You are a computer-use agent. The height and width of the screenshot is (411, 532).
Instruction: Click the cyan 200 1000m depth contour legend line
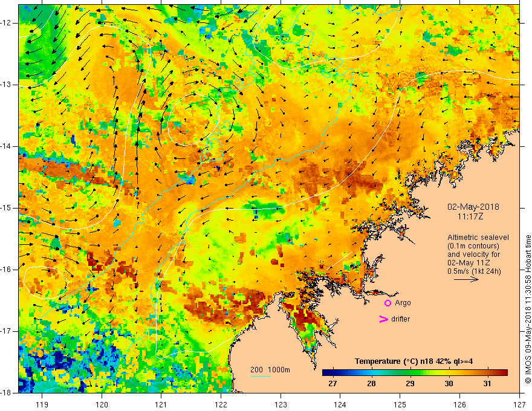click(x=261, y=376)
